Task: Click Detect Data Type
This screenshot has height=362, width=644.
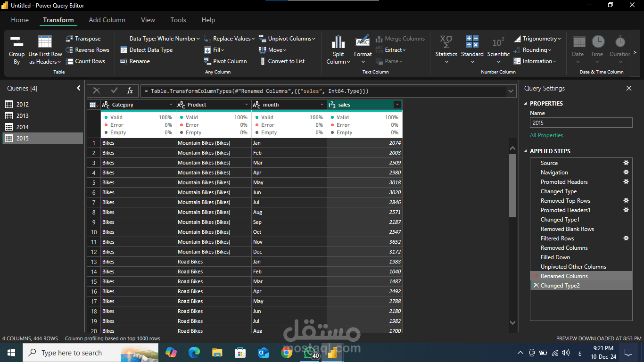Action: pyautogui.click(x=147, y=50)
